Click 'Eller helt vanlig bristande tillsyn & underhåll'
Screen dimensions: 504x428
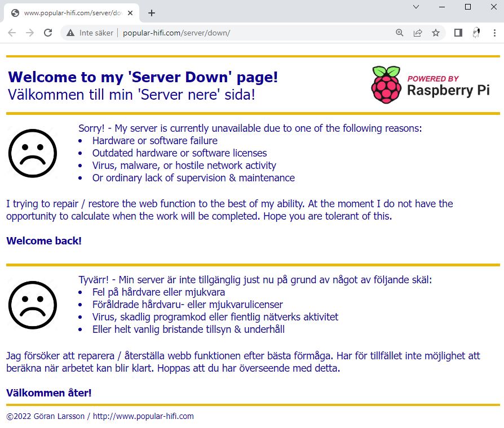click(x=188, y=329)
